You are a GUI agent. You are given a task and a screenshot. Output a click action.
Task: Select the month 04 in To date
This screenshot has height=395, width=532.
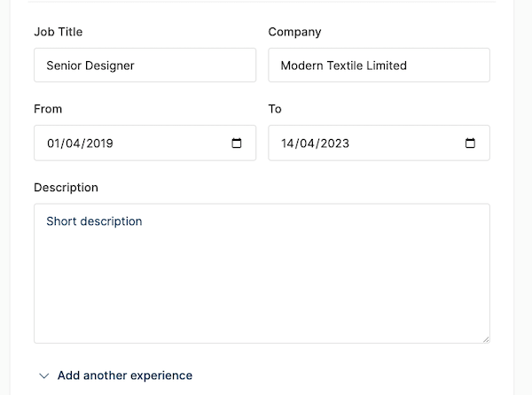(x=308, y=143)
